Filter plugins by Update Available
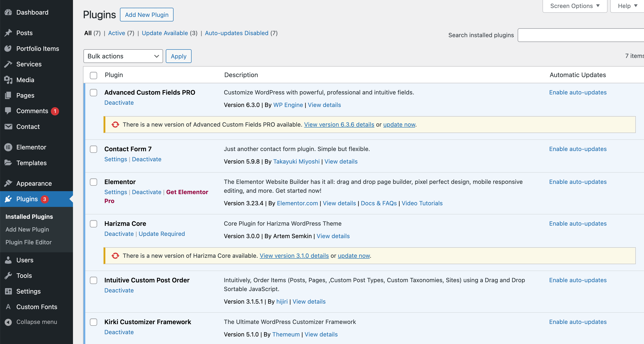 coord(165,33)
